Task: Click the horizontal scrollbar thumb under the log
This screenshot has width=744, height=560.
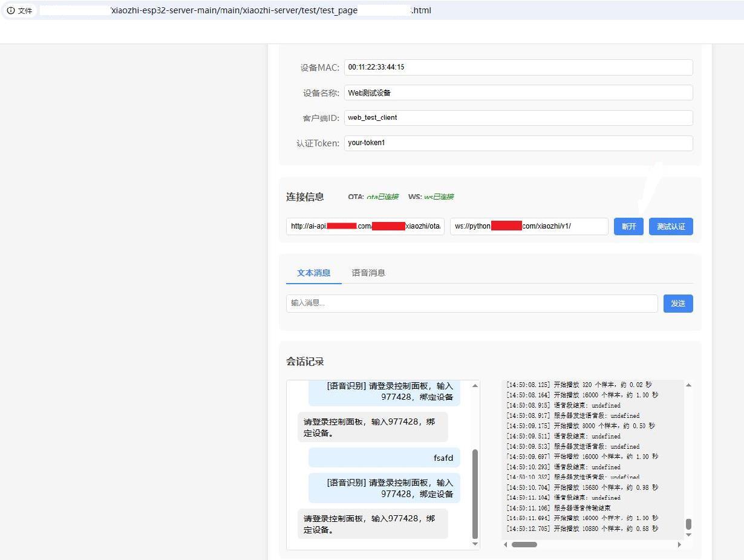Action: click(x=524, y=544)
